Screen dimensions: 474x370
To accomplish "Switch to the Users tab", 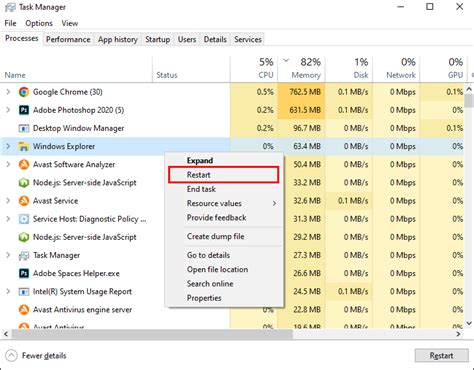I will (x=187, y=39).
